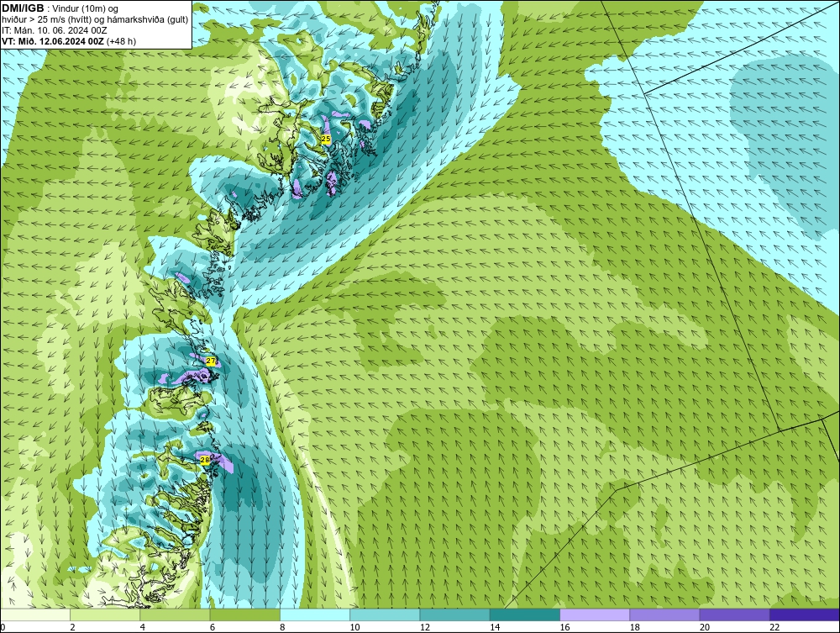Screen dimensions: 840x633
Task: Click the scale value 6
Action: click(213, 628)
